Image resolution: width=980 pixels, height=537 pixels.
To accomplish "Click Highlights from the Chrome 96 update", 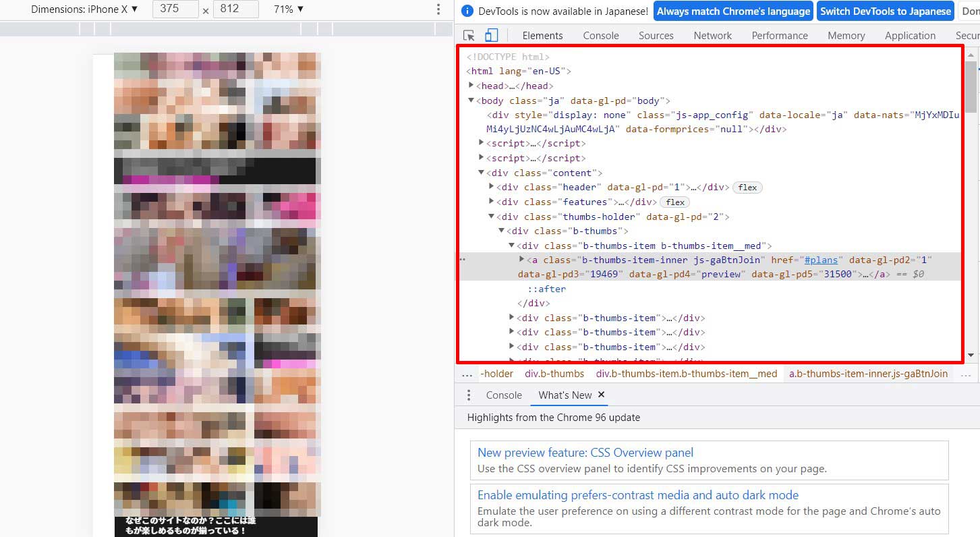I will click(554, 418).
